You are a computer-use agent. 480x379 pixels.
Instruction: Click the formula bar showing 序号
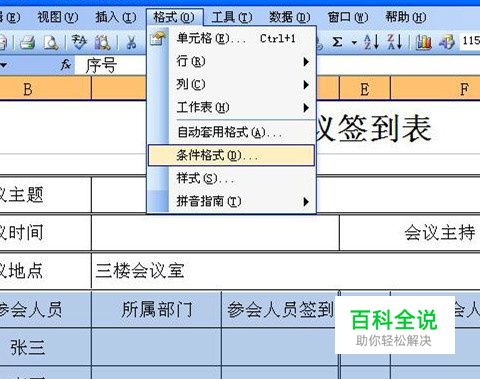pos(111,65)
